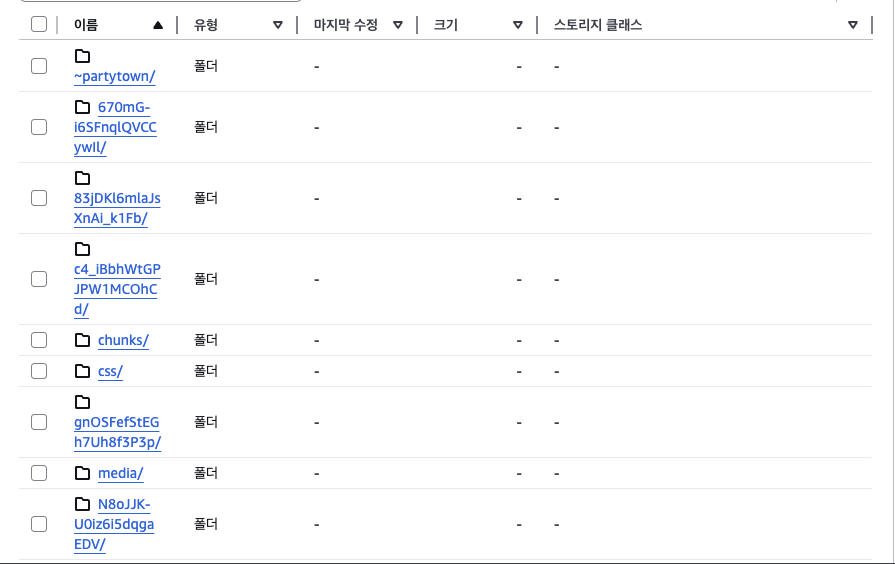Tick the checkbox for css/ folder
Screen dimensions: 895x564
(39, 371)
